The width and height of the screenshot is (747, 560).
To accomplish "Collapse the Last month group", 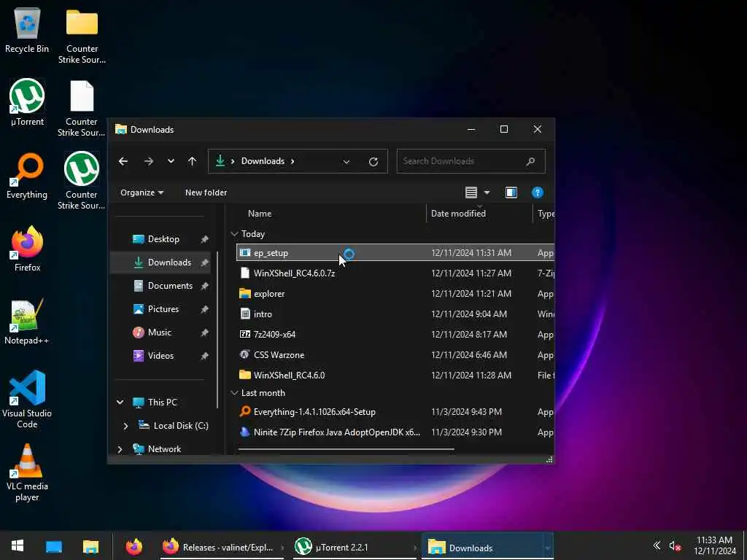I will click(x=234, y=393).
